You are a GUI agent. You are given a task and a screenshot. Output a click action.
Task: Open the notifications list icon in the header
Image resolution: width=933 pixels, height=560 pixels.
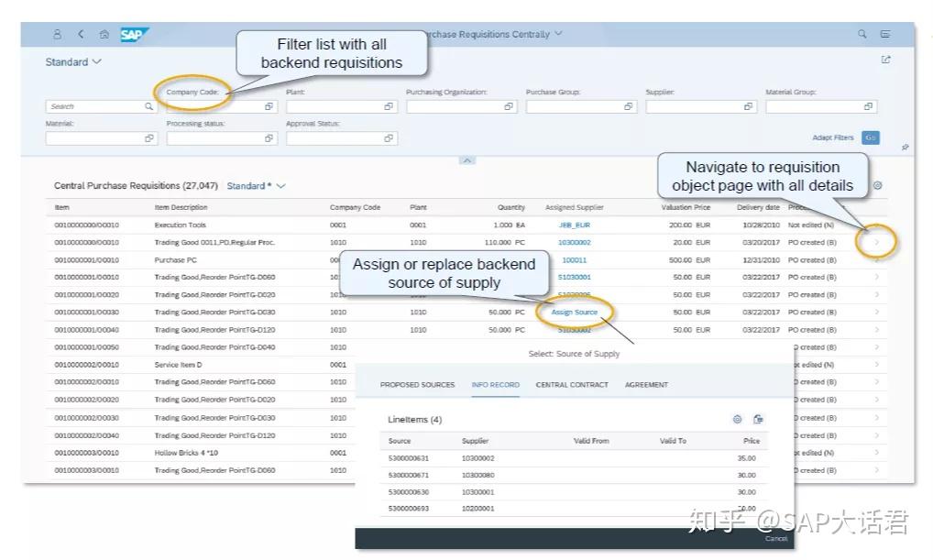[885, 32]
